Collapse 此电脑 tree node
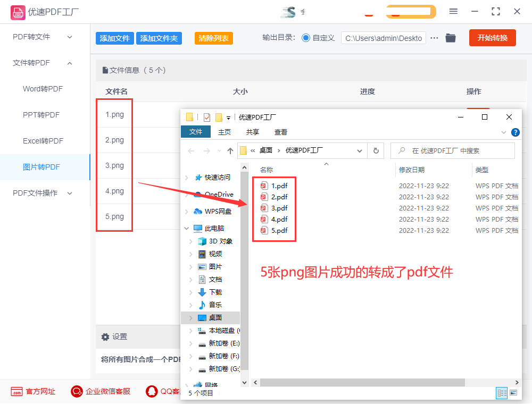 187,229
